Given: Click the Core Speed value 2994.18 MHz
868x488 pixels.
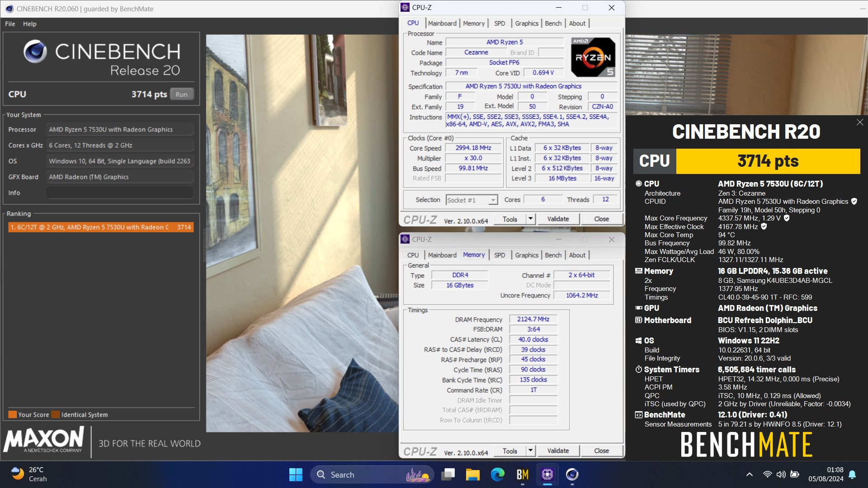Looking at the screenshot, I should 473,148.
